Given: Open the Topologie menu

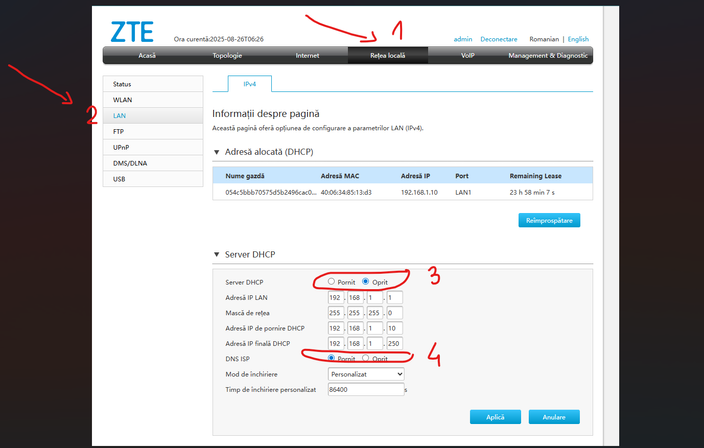Looking at the screenshot, I should point(226,55).
